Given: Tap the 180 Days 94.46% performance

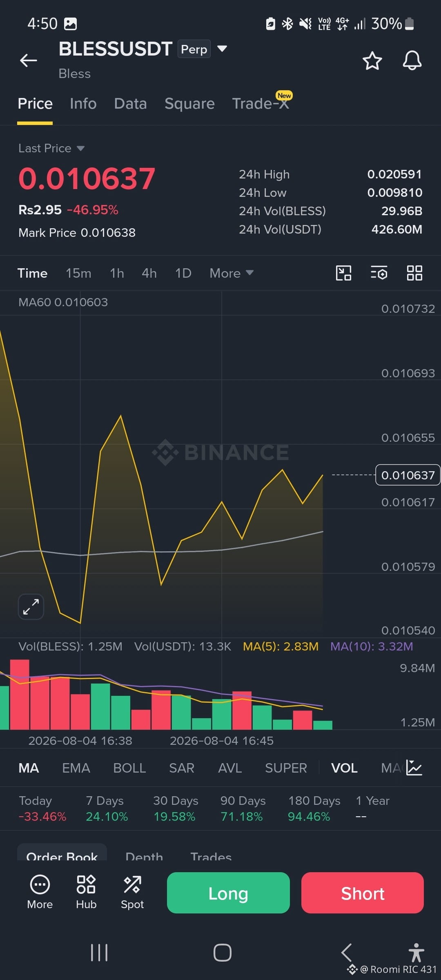Looking at the screenshot, I should point(314,808).
